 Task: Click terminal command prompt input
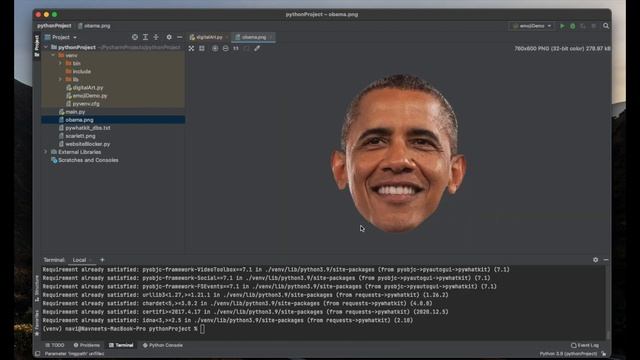(x=202, y=329)
